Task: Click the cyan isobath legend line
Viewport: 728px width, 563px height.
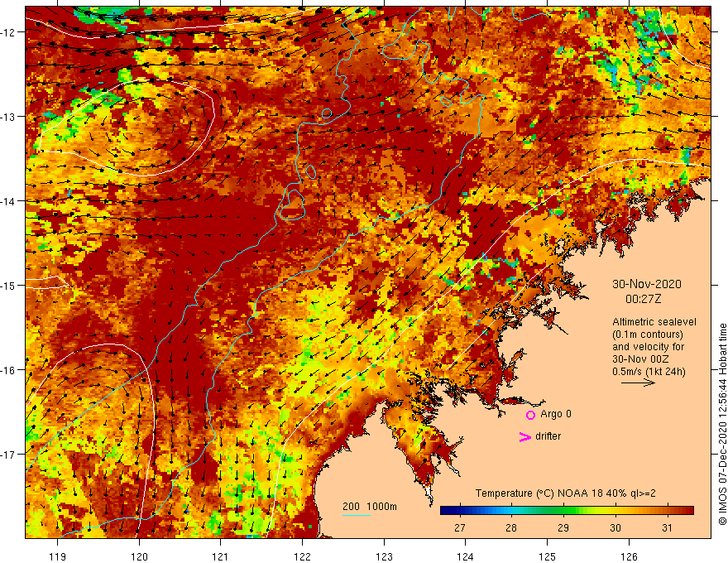Action: (x=357, y=515)
